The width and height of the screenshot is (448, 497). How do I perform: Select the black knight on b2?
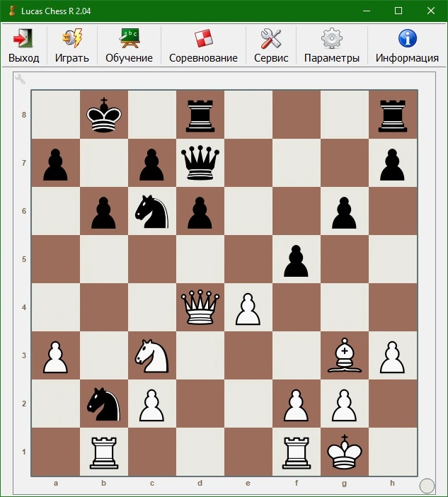pyautogui.click(x=103, y=404)
